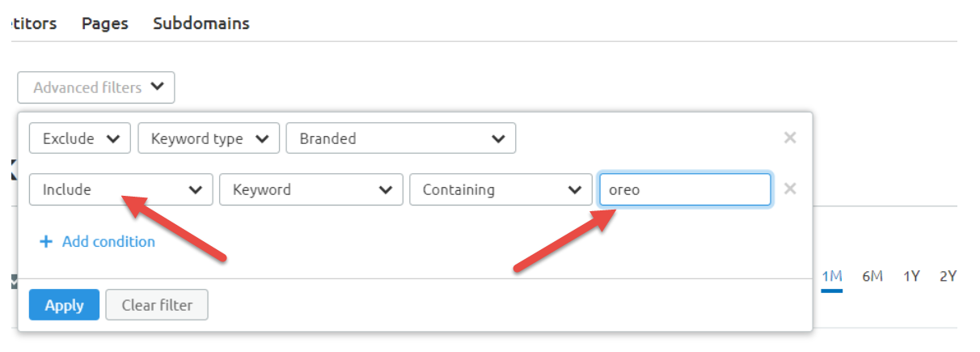
Task: Open the Branded value dropdown
Action: [401, 138]
